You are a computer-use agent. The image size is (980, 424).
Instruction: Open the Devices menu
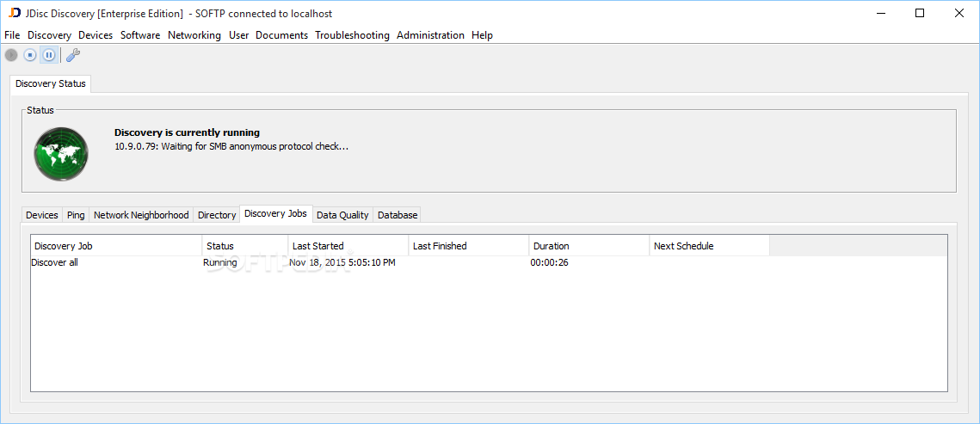tap(96, 35)
